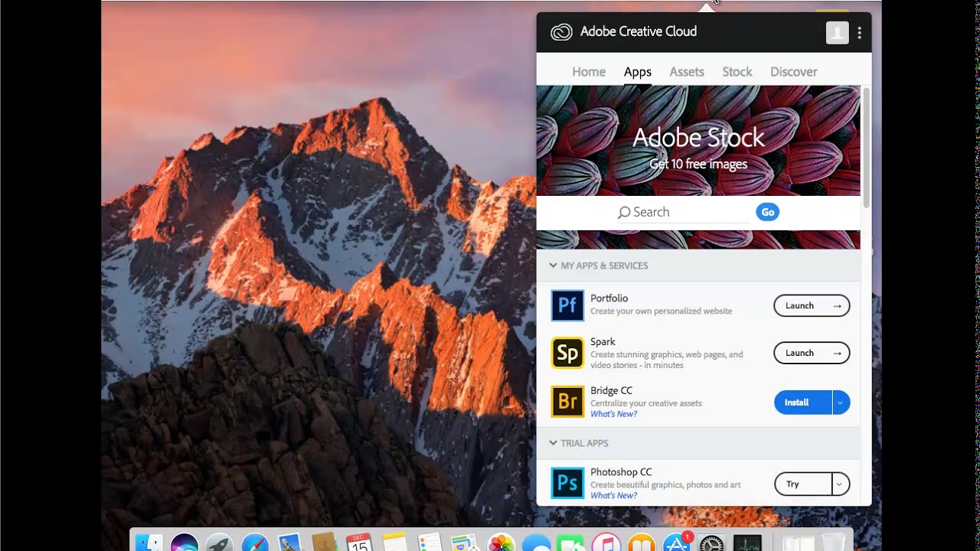Switch to the Discover tab
This screenshot has width=980, height=551.
pyautogui.click(x=794, y=72)
